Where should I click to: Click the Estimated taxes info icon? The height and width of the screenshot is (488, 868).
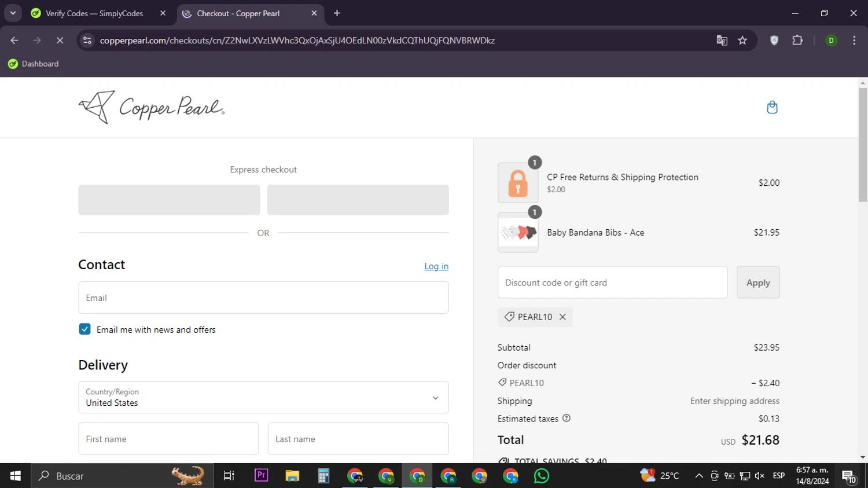coord(567,418)
